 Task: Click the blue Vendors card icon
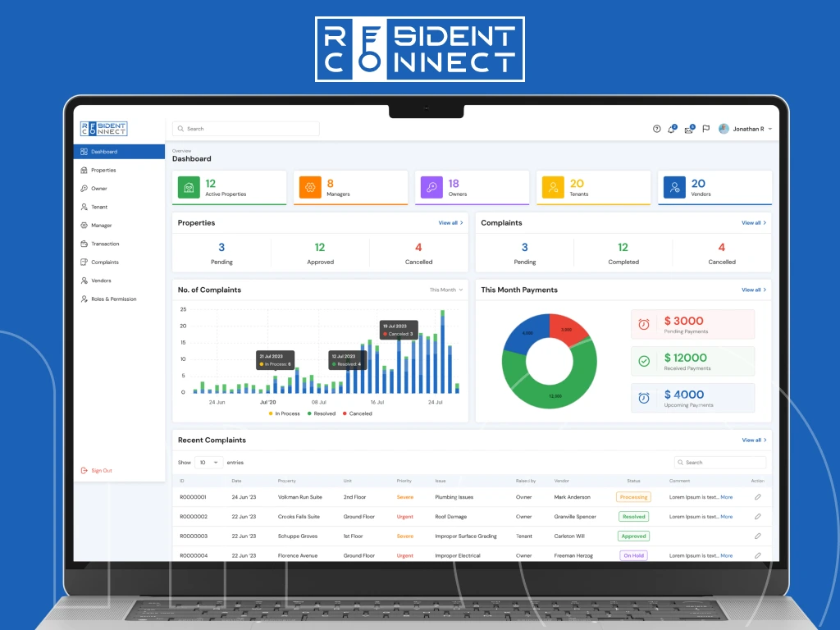click(673, 188)
